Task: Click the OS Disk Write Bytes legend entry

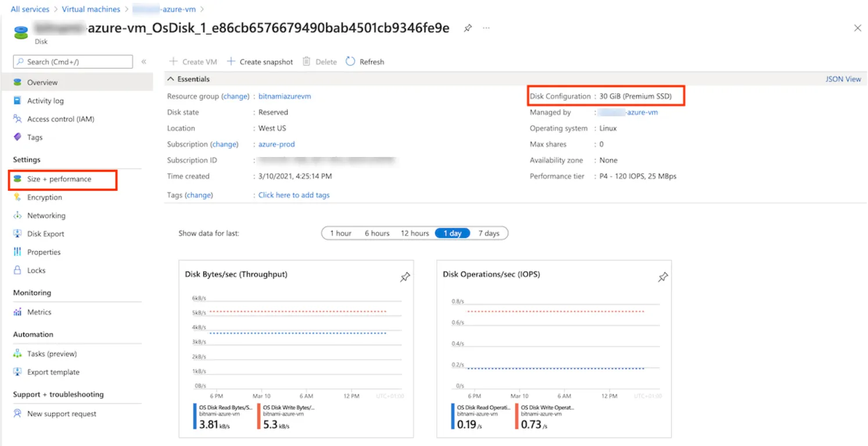Action: [287, 417]
